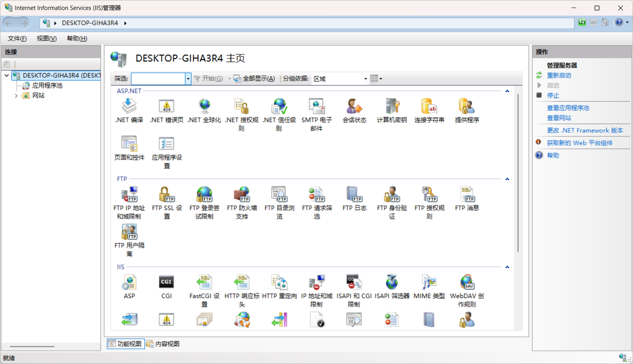633x364 pixels.
Task: Collapse the IIS group
Action: point(507,267)
